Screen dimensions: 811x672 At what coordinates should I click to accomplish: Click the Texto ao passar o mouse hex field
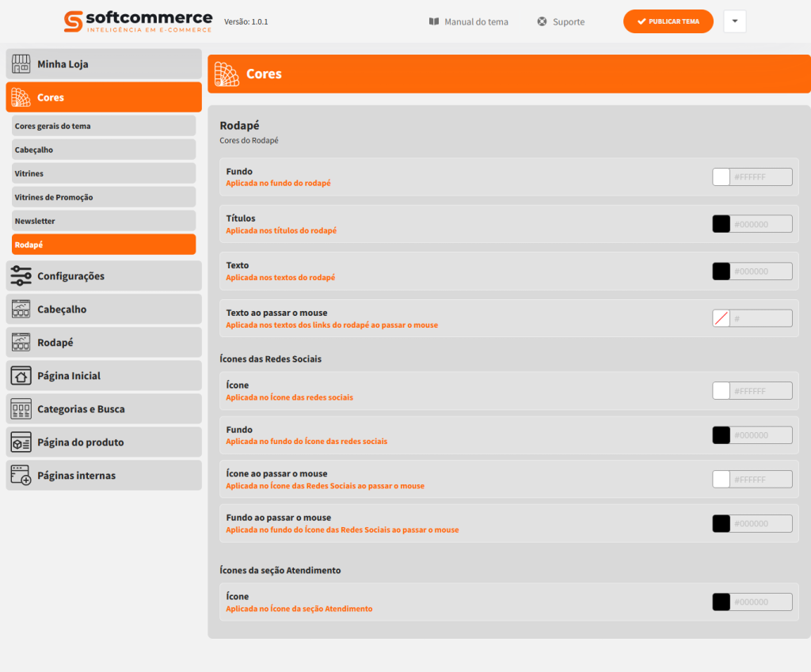pos(761,318)
